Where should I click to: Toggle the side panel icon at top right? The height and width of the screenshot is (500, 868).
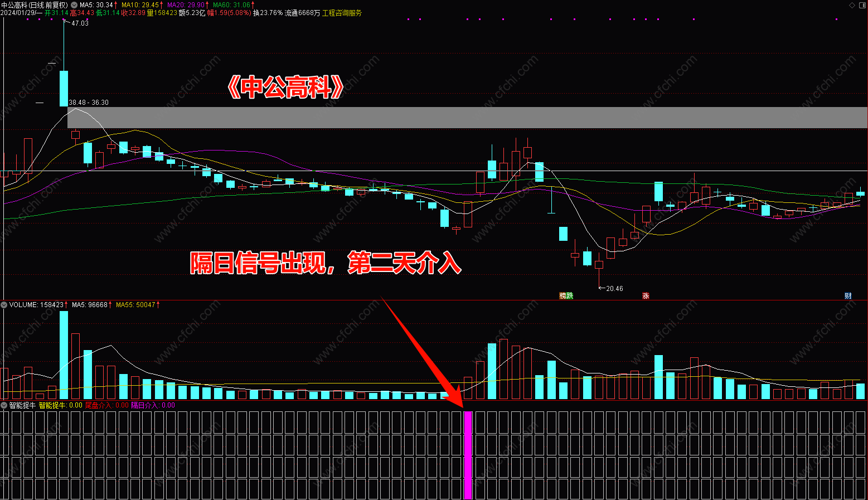click(862, 5)
